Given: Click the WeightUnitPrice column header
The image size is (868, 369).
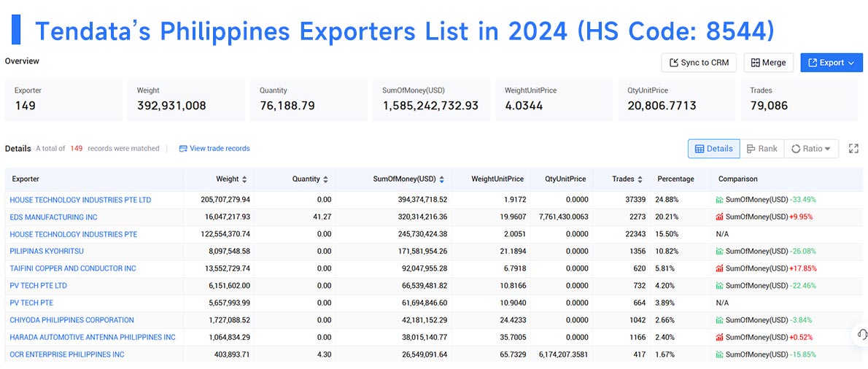Looking at the screenshot, I should (x=497, y=179).
